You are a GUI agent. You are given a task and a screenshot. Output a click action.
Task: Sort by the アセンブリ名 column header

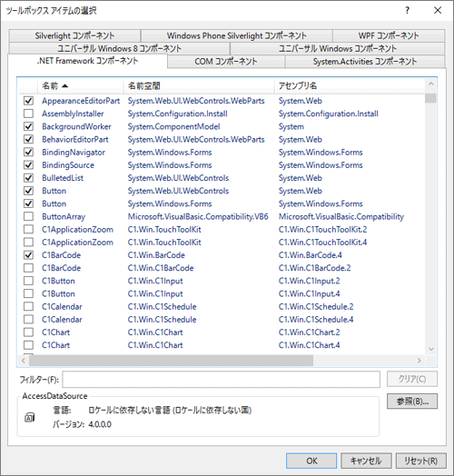350,86
